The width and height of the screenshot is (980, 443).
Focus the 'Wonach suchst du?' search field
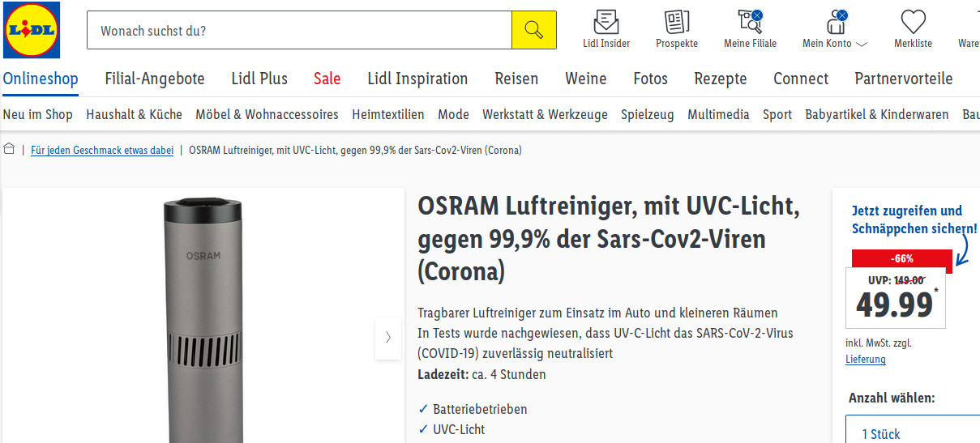pos(299,30)
